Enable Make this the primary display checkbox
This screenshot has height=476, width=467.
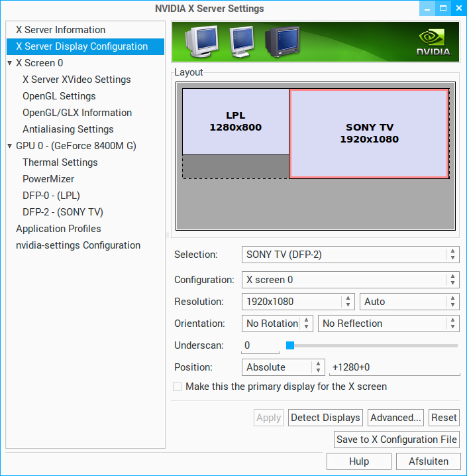click(x=177, y=387)
